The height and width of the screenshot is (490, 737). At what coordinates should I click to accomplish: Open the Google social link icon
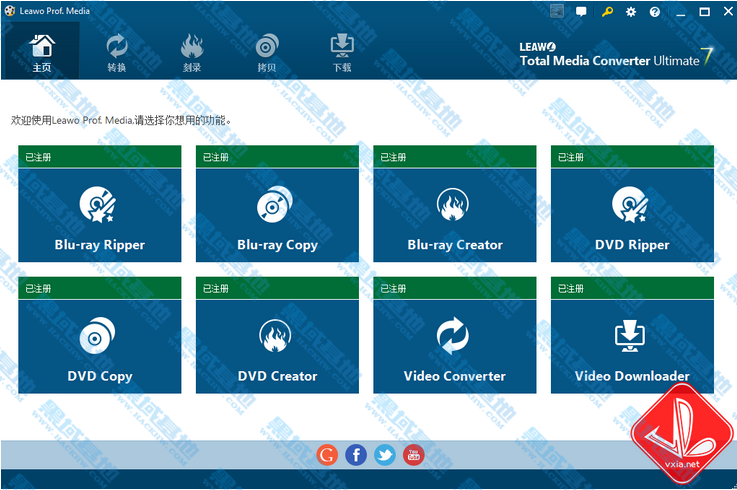tap(327, 455)
